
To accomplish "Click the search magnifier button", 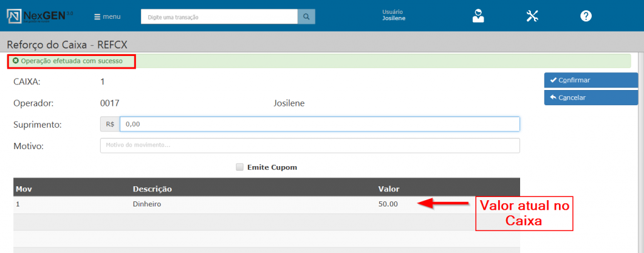I will click(306, 17).
